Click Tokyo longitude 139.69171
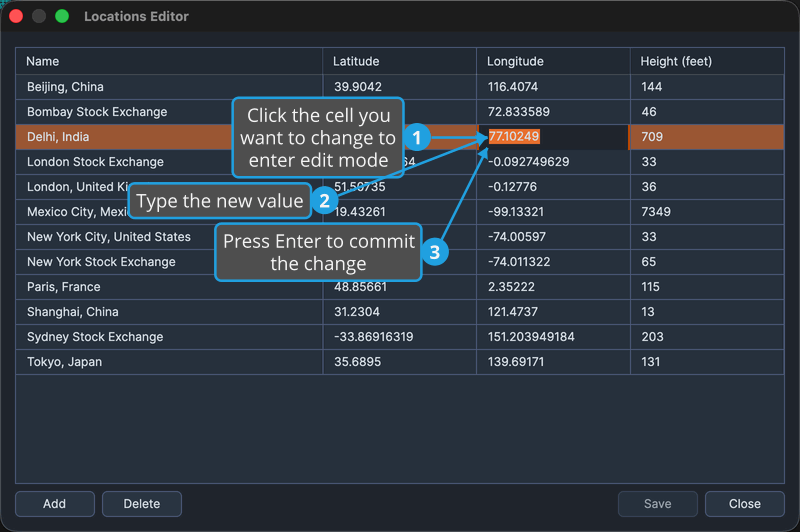This screenshot has height=532, width=800. coord(553,362)
